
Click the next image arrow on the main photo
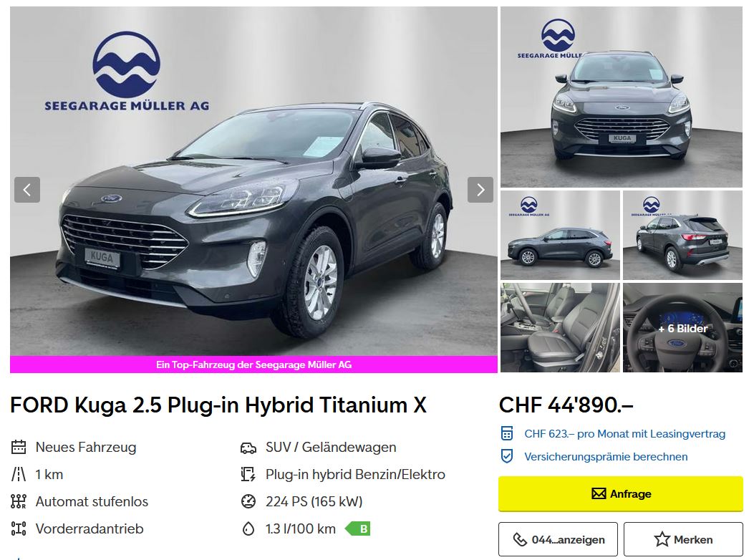coord(480,190)
